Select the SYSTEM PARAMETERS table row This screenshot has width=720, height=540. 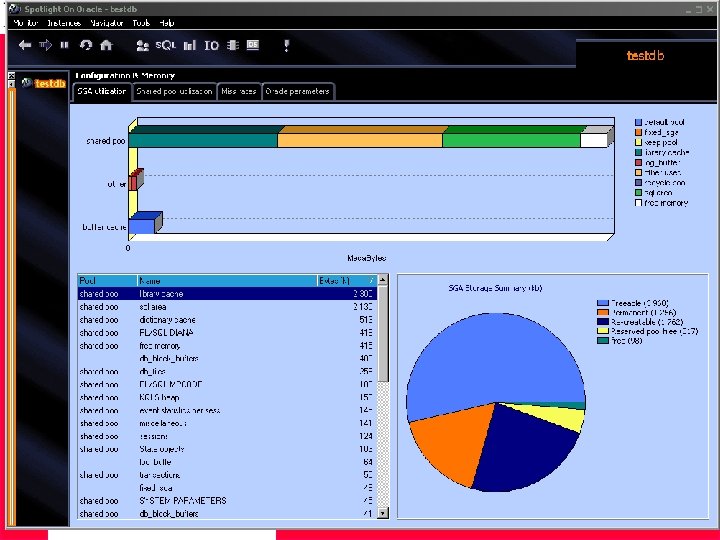pos(227,501)
